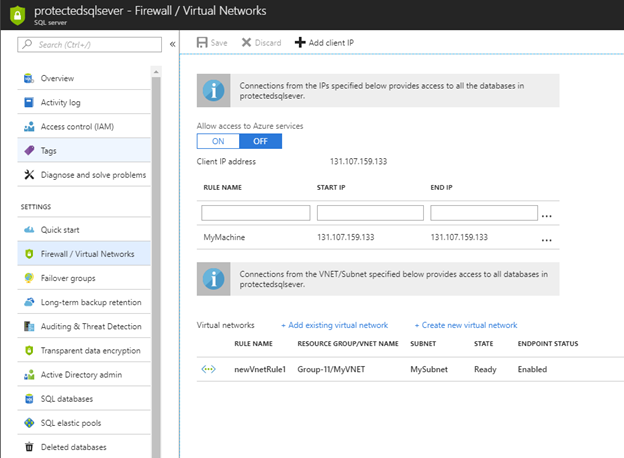Click the SQL databases icon
This screenshot has width=624, height=458.
[x=29, y=399]
